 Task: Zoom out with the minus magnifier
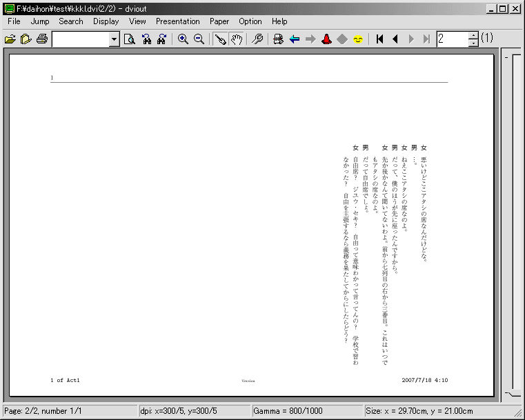(x=199, y=39)
